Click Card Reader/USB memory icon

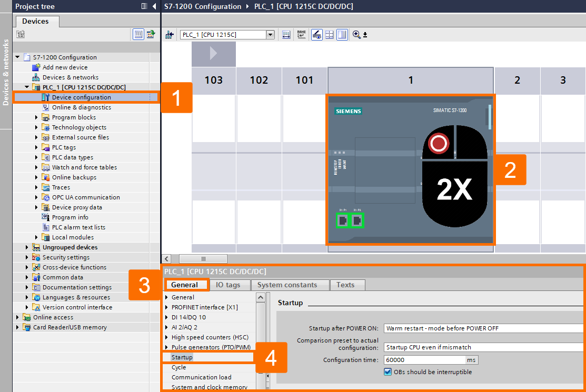(x=26, y=327)
